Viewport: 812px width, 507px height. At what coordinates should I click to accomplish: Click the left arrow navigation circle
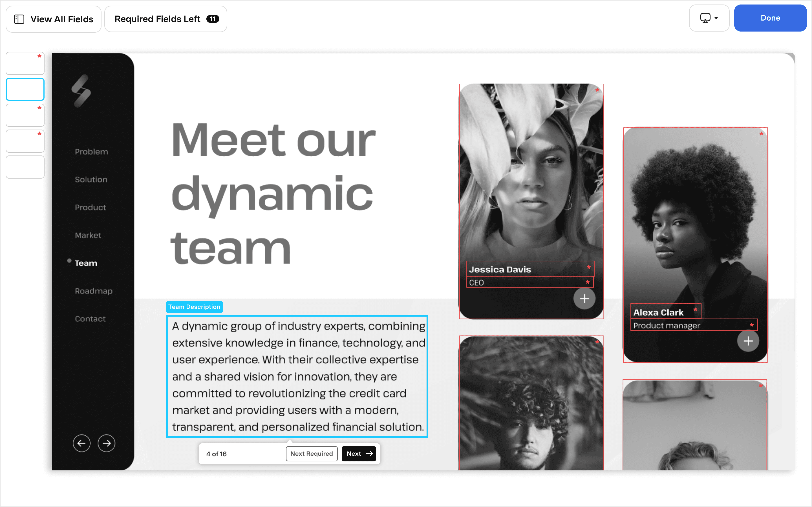click(81, 443)
